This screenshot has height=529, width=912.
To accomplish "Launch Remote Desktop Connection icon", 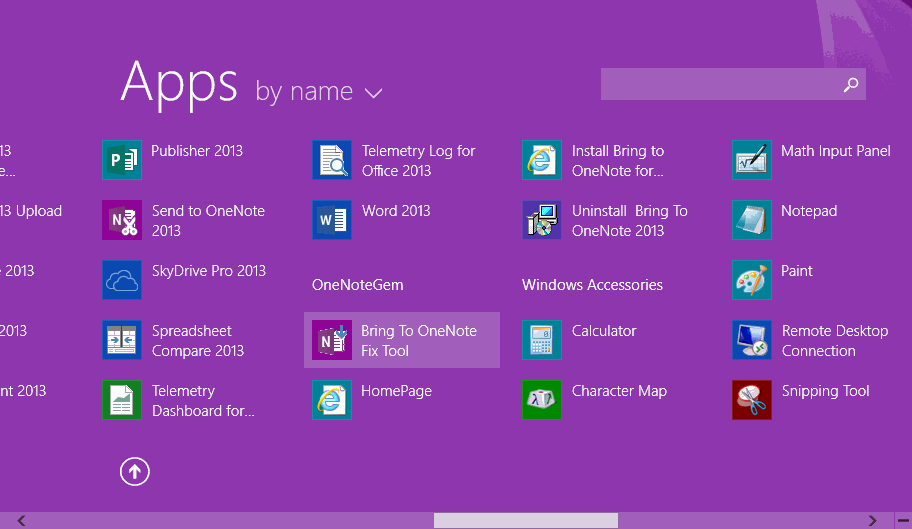I will tap(751, 340).
